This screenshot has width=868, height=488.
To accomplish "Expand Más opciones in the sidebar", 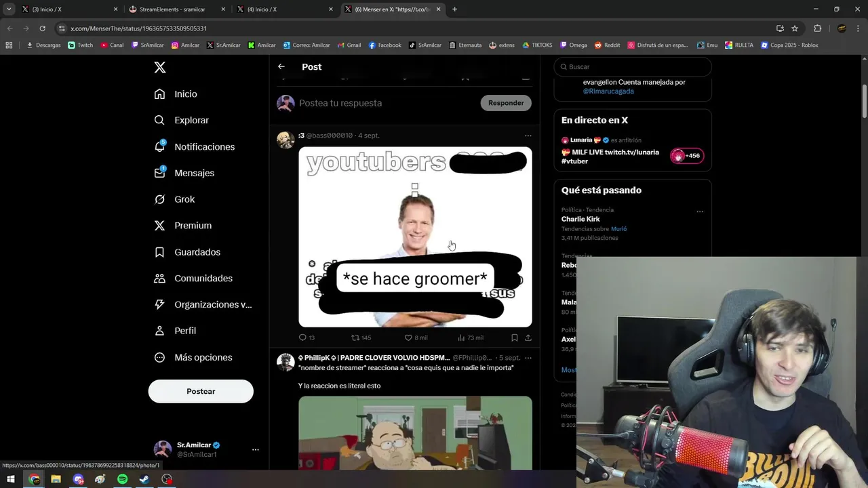I will point(193,357).
